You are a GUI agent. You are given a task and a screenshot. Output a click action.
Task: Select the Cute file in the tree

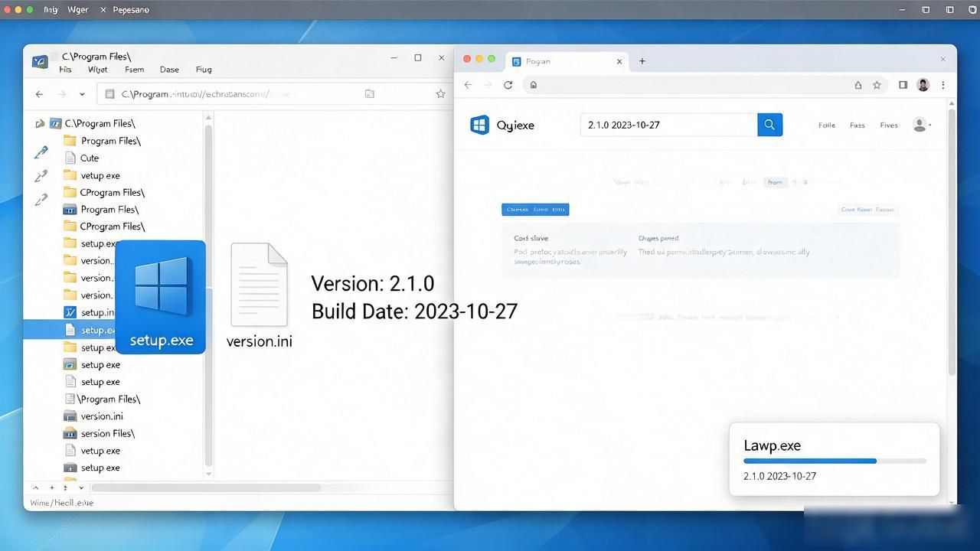[x=90, y=158]
